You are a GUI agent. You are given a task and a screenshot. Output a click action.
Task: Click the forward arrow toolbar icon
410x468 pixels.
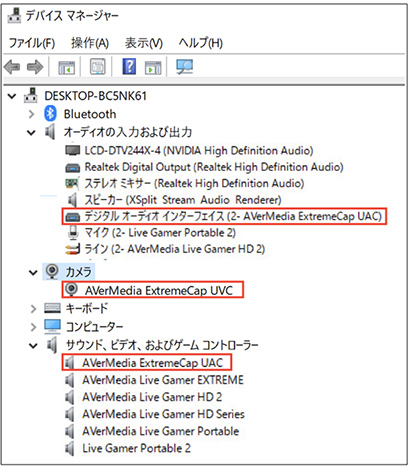(35, 67)
